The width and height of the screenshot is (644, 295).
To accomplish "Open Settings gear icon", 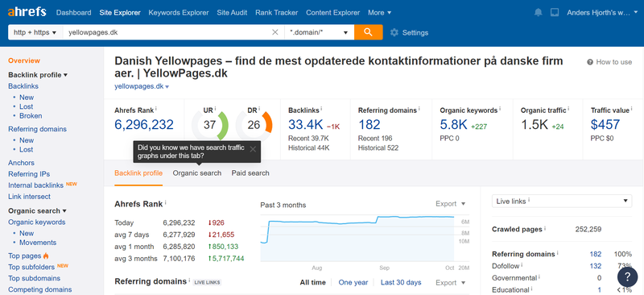I will click(x=394, y=32).
